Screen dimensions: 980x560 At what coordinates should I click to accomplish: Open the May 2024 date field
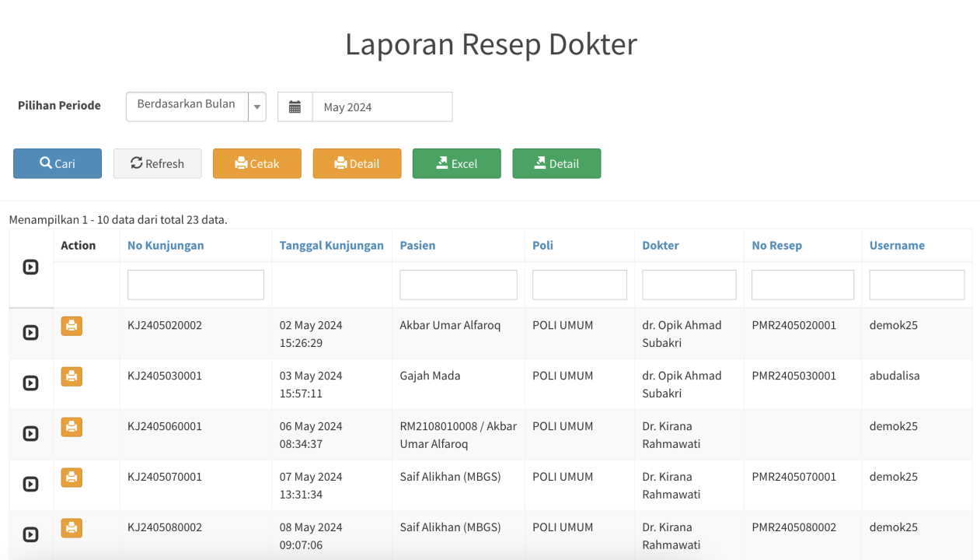pos(382,107)
